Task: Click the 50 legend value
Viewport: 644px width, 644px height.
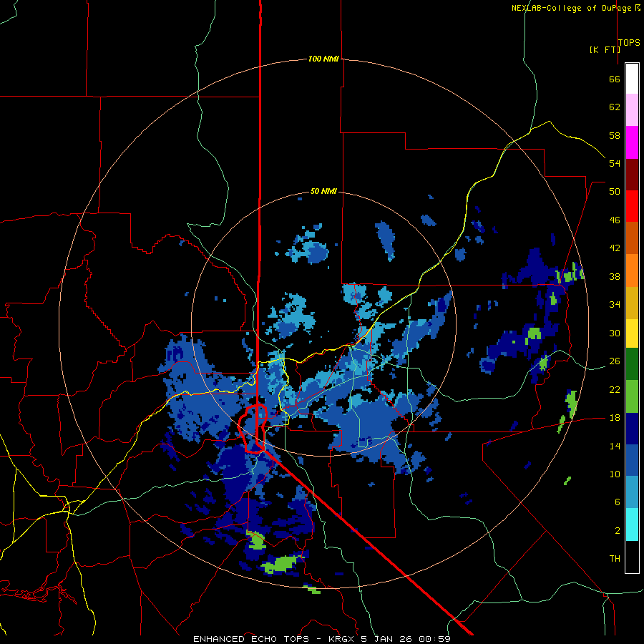Action: click(615, 192)
